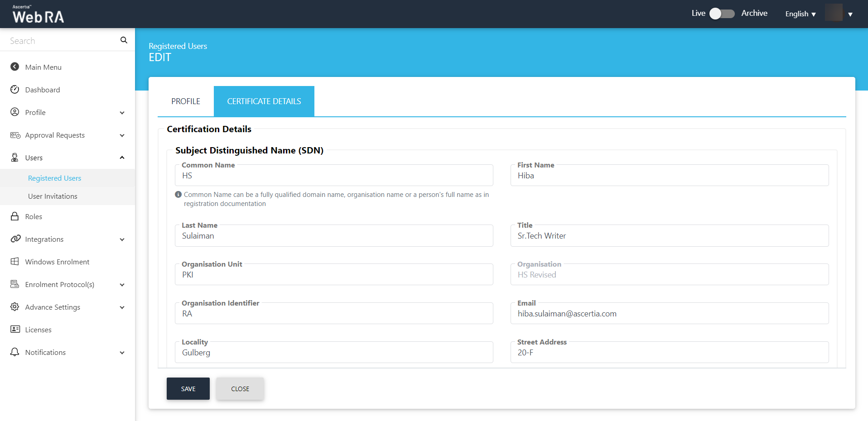Toggle the Live/Archive switch
Image resolution: width=868 pixels, height=421 pixels.
pyautogui.click(x=722, y=14)
